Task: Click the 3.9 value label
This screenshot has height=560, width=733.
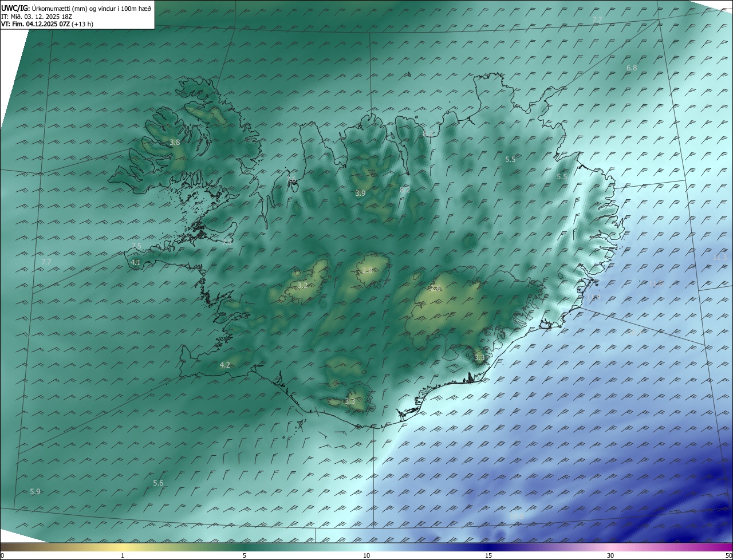Action: point(360,194)
